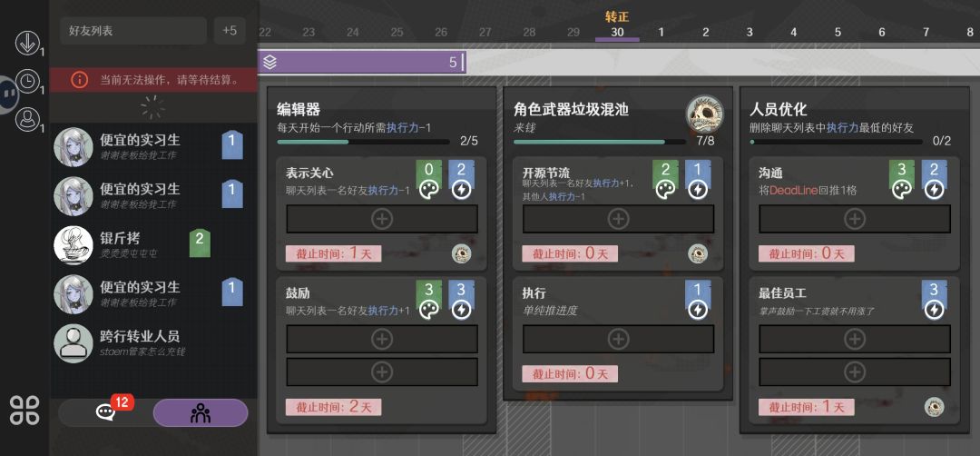Click small skull avatar in 开源节流 task
Viewport: 980px width, 456px height.
(698, 253)
